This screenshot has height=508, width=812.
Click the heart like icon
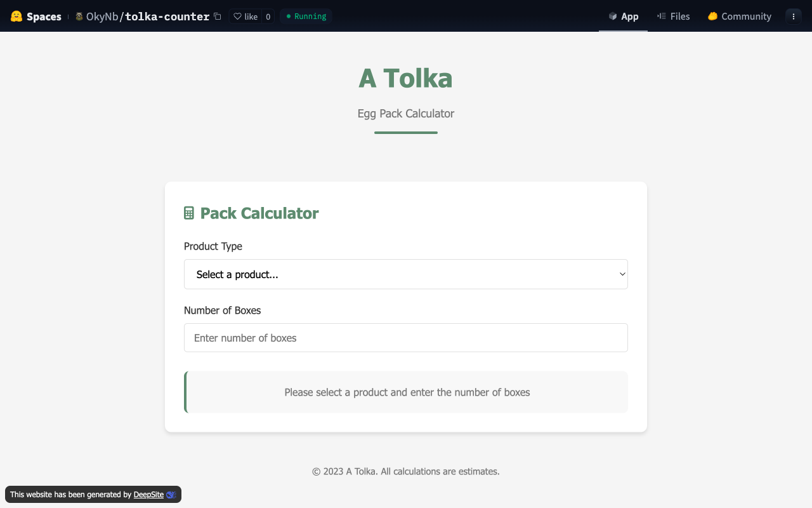[x=238, y=17]
